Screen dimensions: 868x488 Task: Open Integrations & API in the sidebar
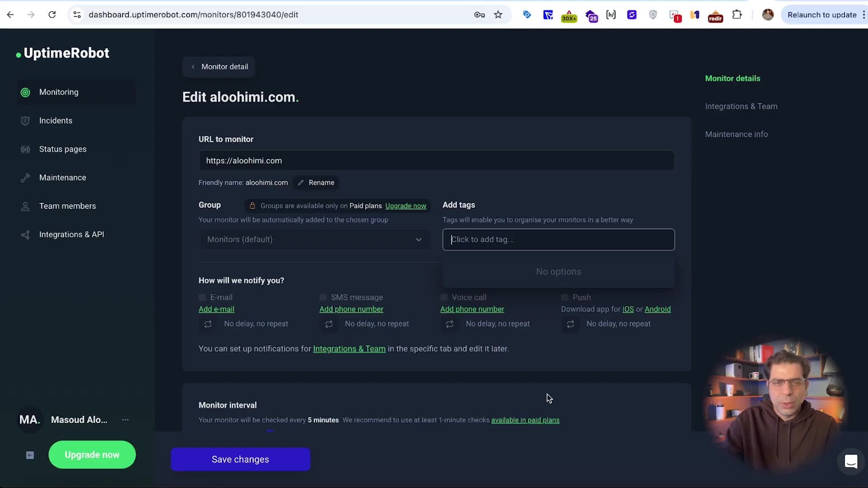pos(71,235)
